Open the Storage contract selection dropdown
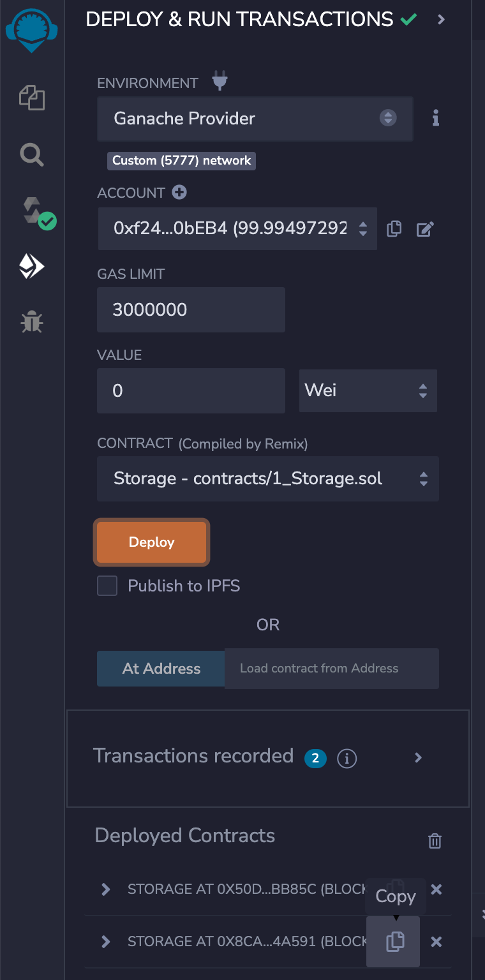Image resolution: width=485 pixels, height=980 pixels. pyautogui.click(x=267, y=479)
